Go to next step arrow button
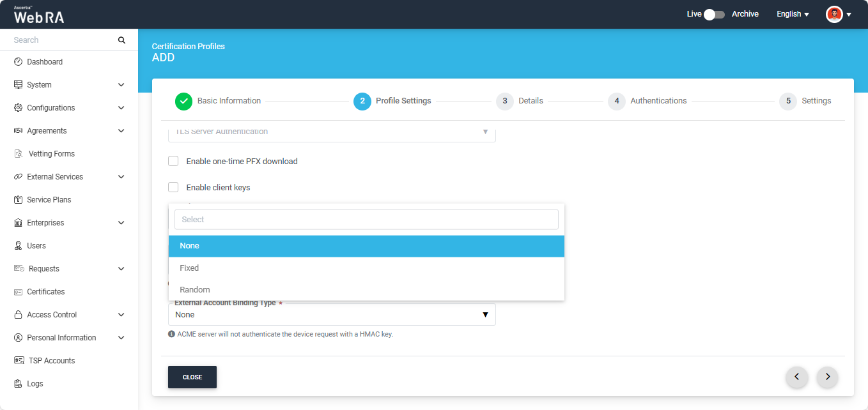This screenshot has width=868, height=410. pyautogui.click(x=827, y=377)
